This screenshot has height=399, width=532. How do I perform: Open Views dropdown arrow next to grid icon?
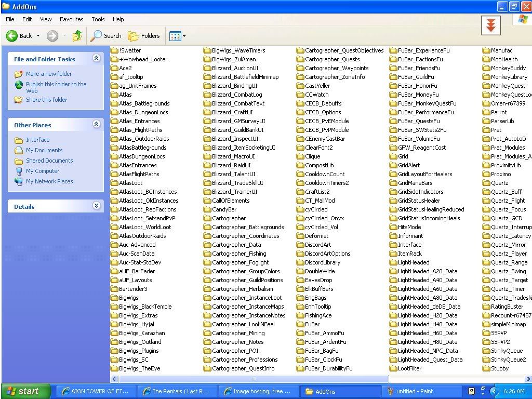coord(184,36)
